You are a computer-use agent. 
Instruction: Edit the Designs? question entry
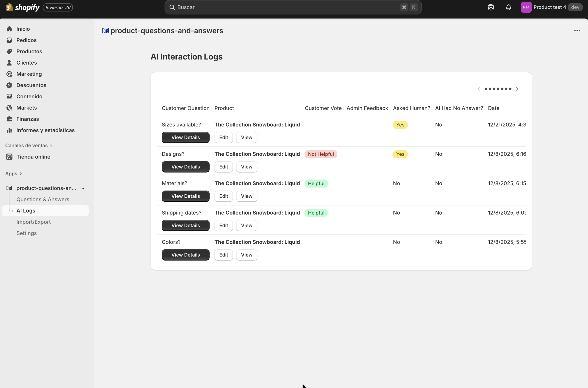point(223,167)
